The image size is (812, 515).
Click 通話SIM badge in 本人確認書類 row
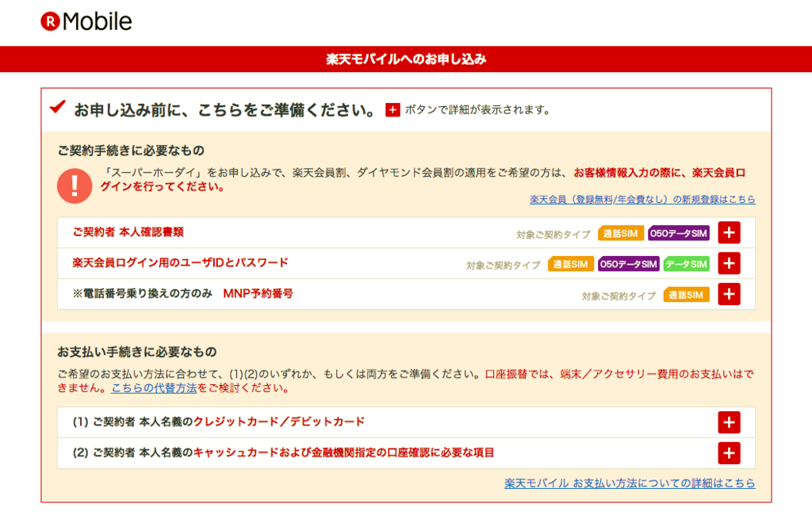[x=620, y=234]
